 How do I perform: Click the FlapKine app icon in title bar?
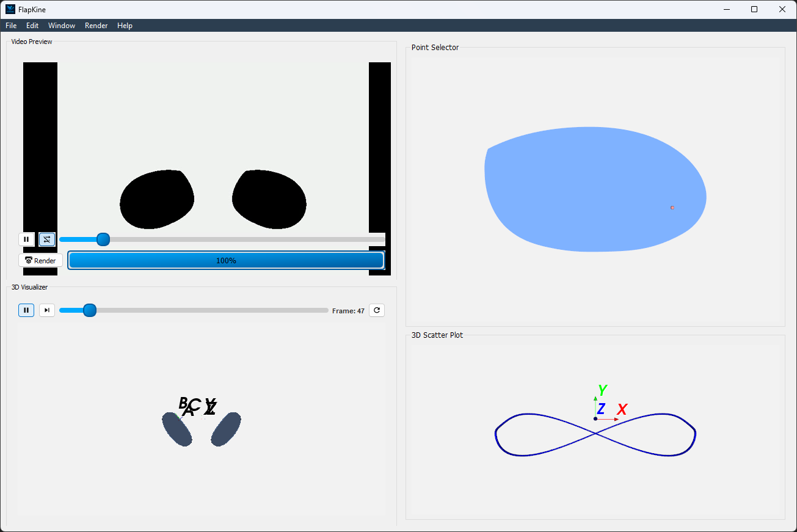(x=10, y=9)
